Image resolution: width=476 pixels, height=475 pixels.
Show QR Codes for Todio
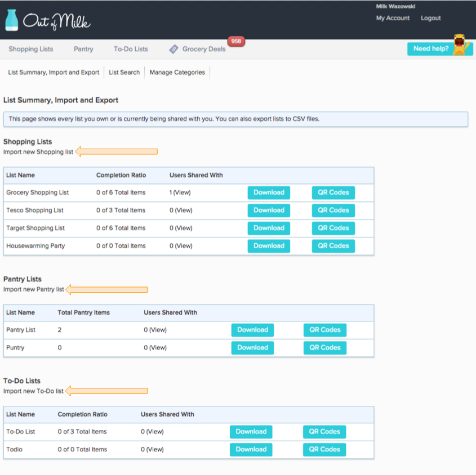point(324,450)
